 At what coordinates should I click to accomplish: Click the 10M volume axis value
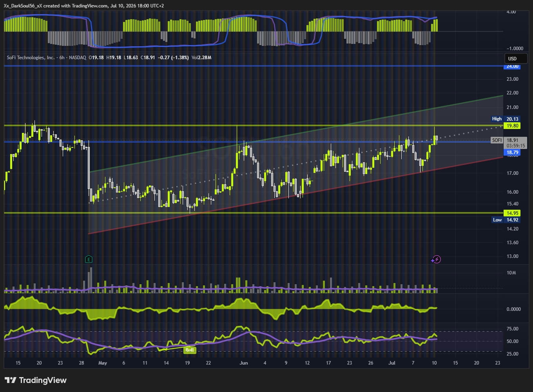511,273
